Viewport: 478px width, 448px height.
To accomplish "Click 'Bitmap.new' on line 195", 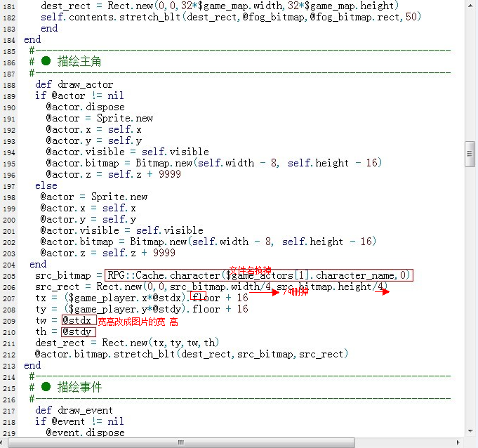I will click(164, 163).
